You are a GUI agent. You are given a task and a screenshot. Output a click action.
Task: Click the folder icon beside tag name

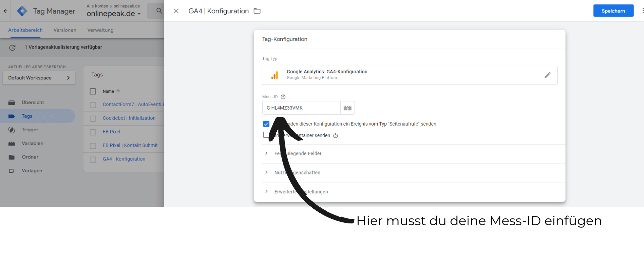pyautogui.click(x=257, y=11)
